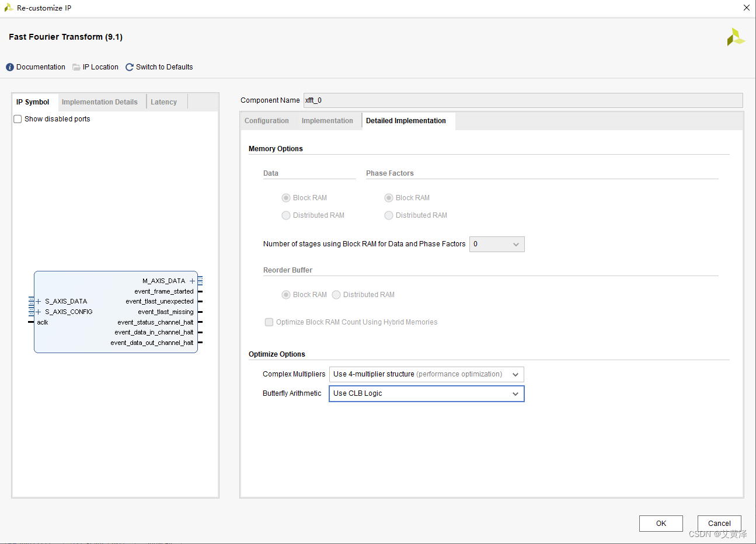Close the Re-customize IP dialog

pyautogui.click(x=746, y=8)
